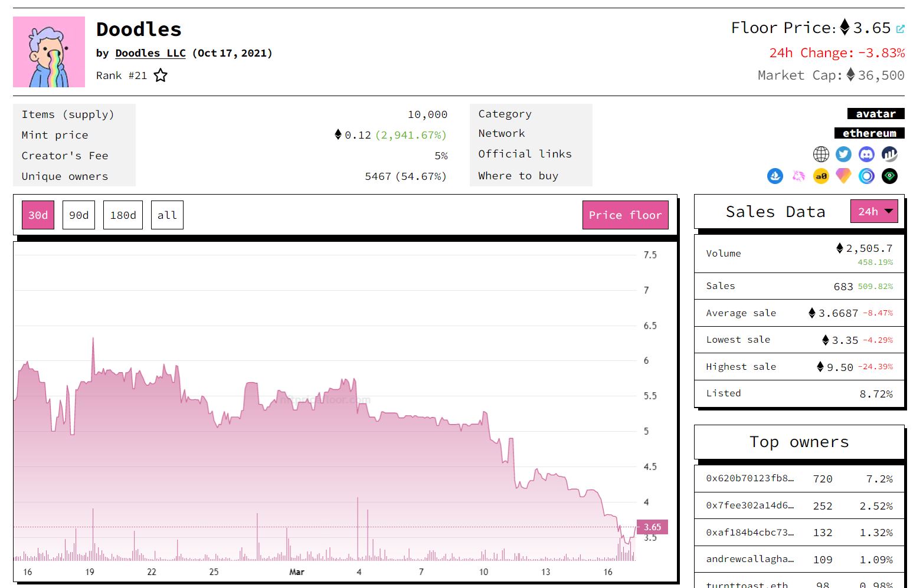Show the all-time chart range

[x=167, y=215]
